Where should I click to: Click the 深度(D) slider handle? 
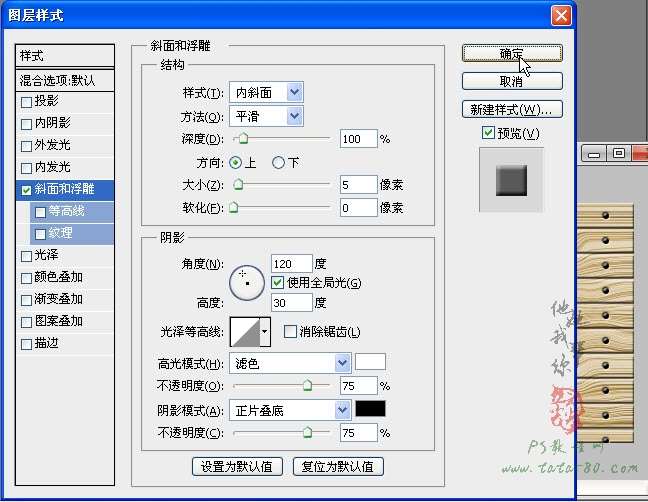click(x=243, y=138)
